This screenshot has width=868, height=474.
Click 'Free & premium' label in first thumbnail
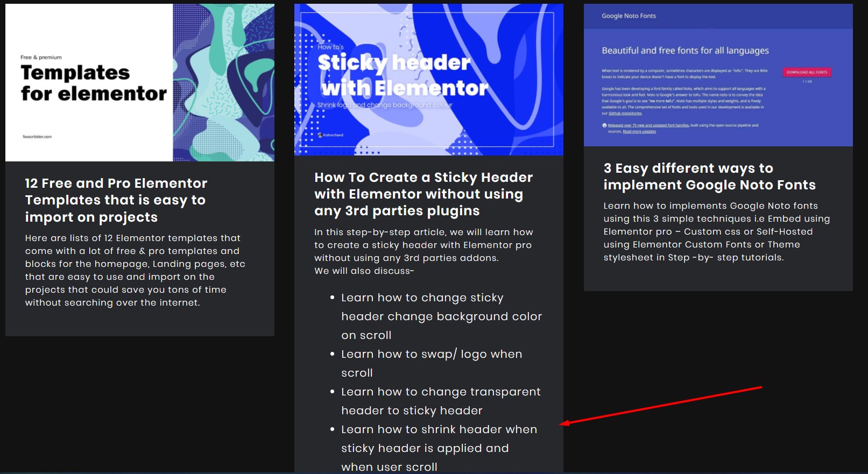(41, 57)
